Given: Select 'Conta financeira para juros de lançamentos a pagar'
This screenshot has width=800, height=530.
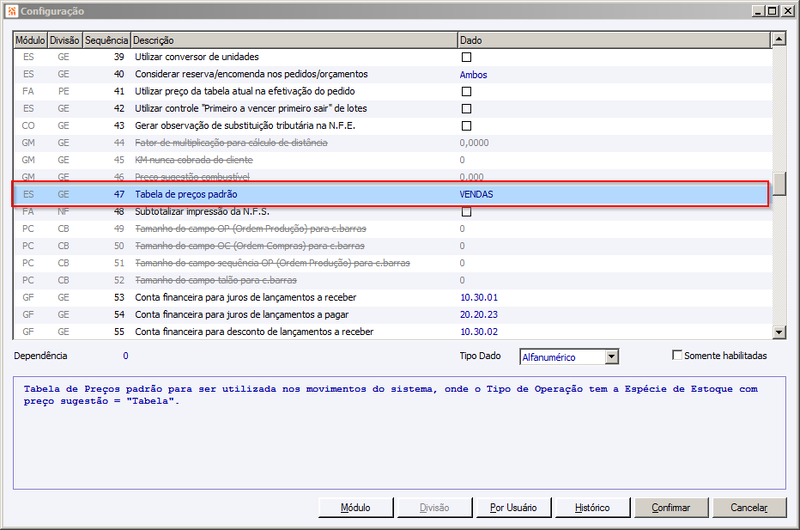Looking at the screenshot, I should pyautogui.click(x=390, y=315).
